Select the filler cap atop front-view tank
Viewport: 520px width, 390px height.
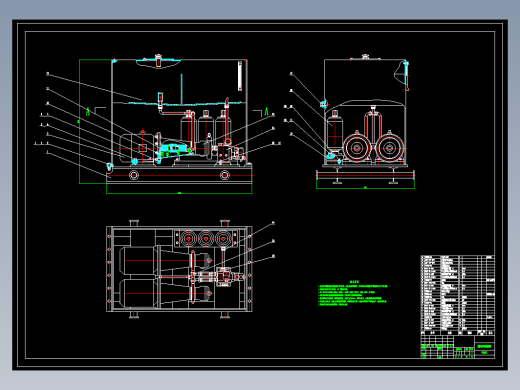tap(158, 60)
